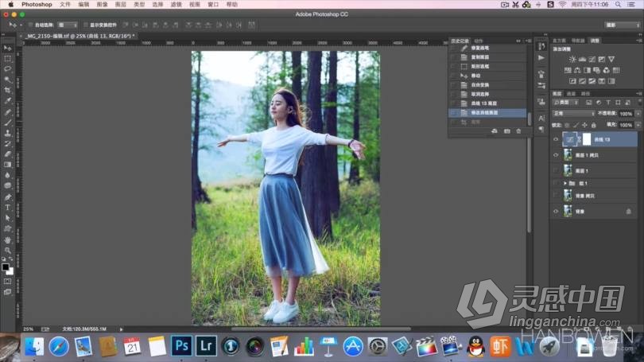Select the Zoom tool in the toolbox

tap(7, 251)
